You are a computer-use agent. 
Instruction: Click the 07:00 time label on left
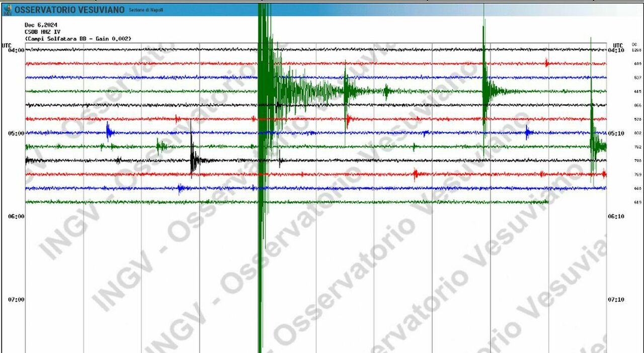(x=16, y=300)
